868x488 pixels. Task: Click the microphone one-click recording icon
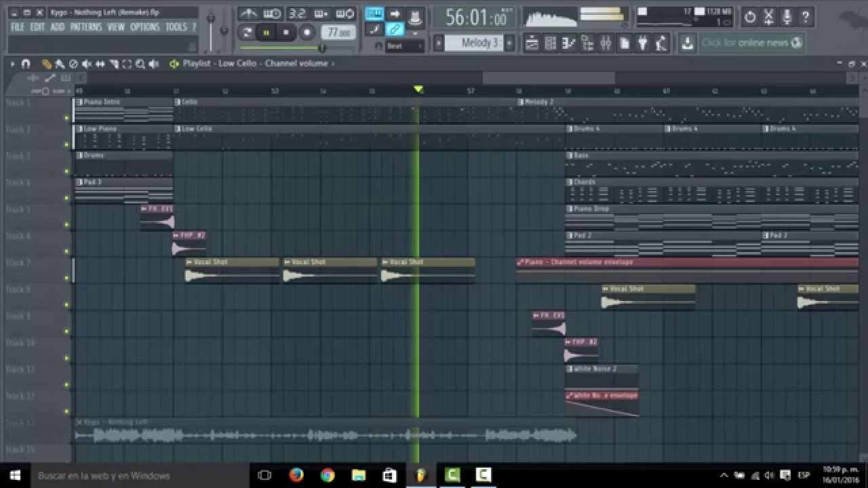[x=787, y=17]
